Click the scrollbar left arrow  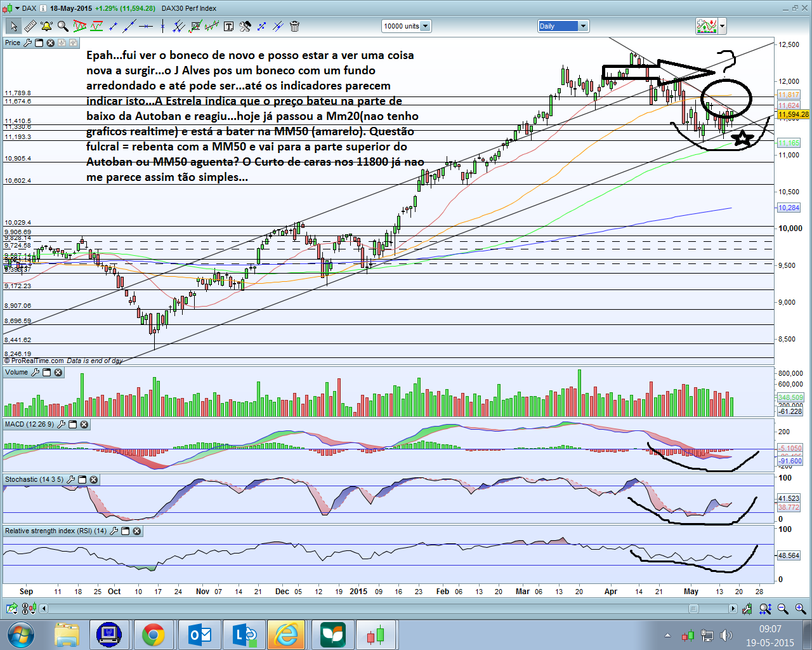point(44,609)
